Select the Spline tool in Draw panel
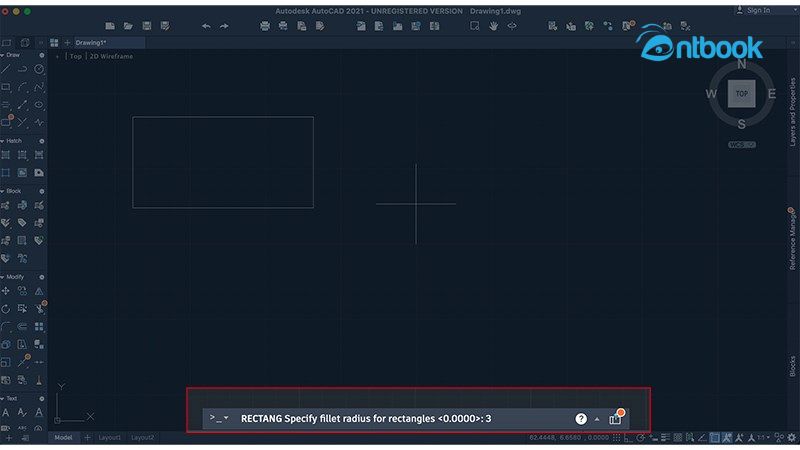Screen dimensions: 800x450 [x=39, y=87]
